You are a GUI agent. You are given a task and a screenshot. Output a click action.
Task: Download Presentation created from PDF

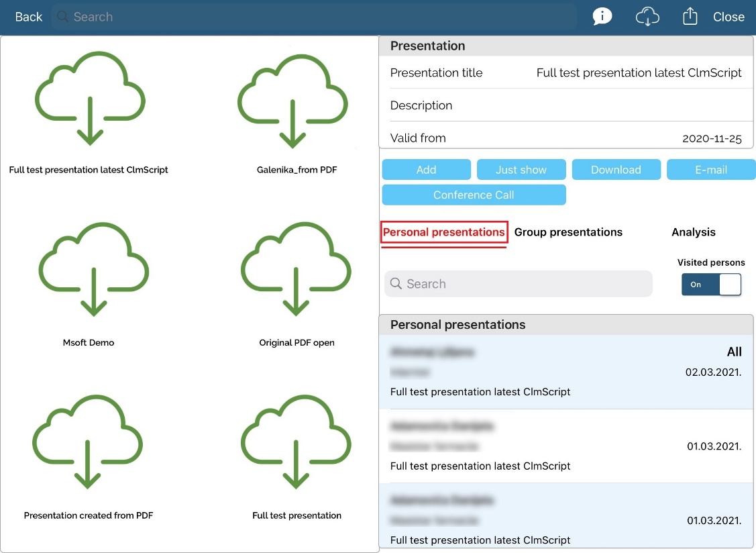click(88, 442)
